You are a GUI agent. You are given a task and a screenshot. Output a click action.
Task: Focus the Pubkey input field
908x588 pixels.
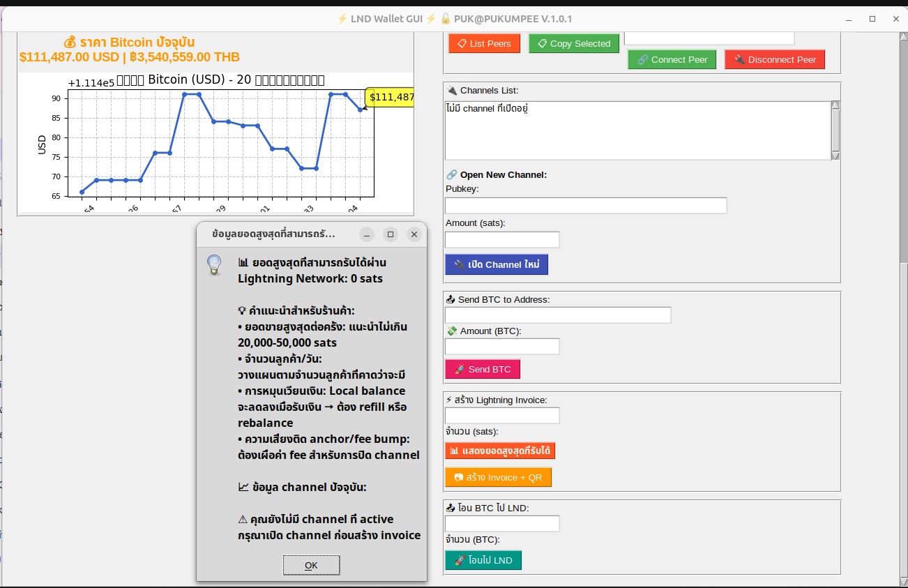586,205
